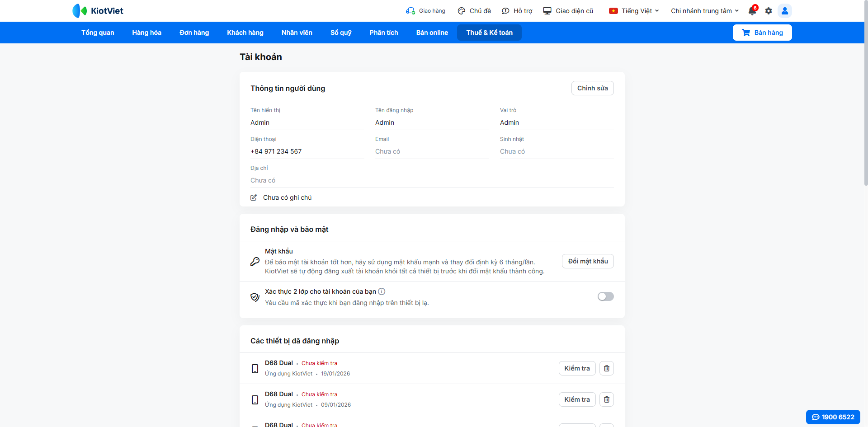
Task: Click the Chỉnh sửa button
Action: point(592,88)
